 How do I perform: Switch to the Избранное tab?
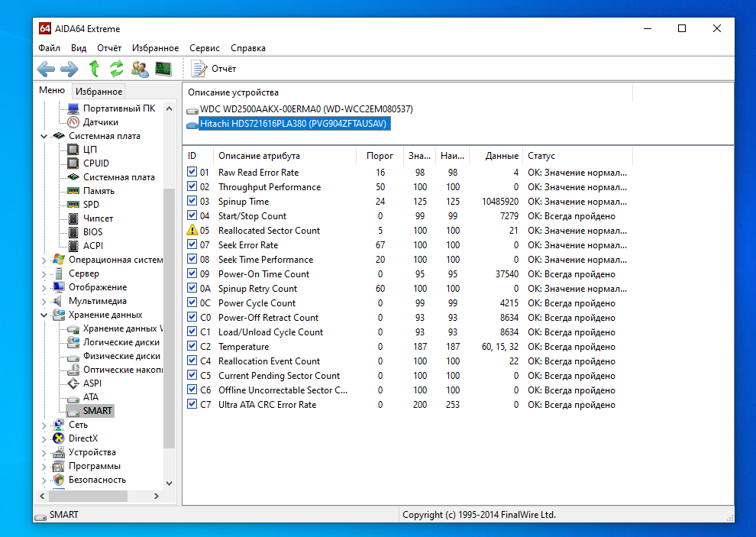(99, 92)
